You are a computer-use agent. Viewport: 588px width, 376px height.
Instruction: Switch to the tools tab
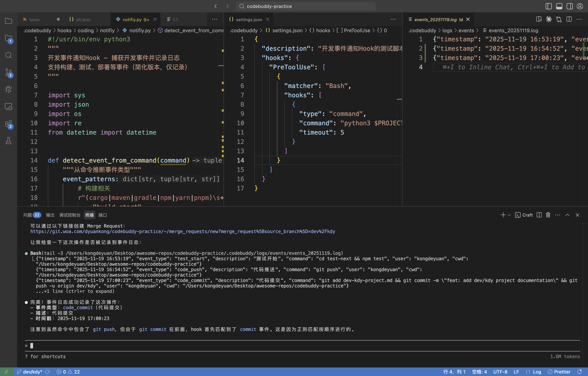point(34,19)
